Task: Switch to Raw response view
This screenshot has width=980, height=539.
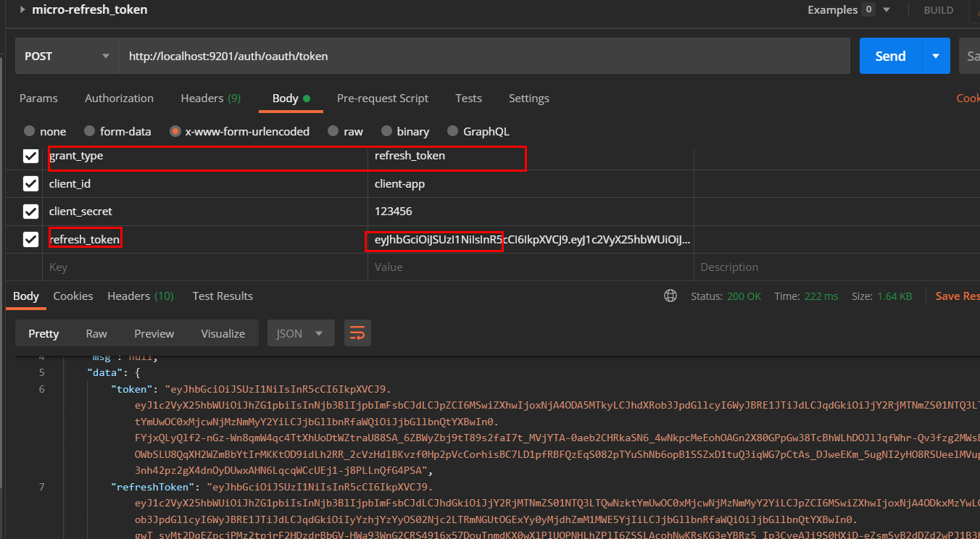Action: 96,333
